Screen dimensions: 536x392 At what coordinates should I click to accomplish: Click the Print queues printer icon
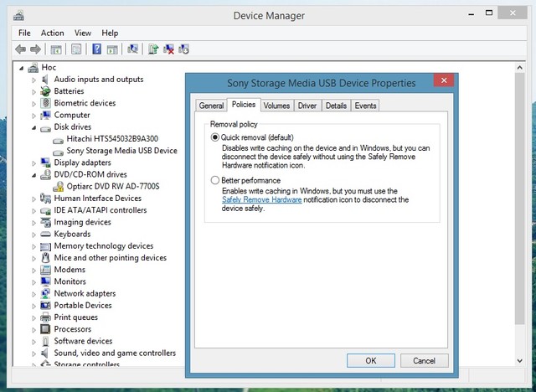coord(45,317)
